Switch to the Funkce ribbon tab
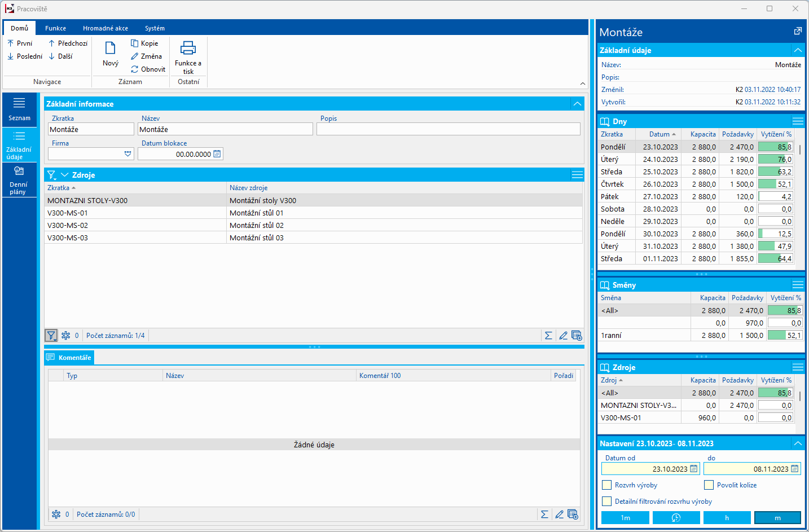The width and height of the screenshot is (809, 532). click(x=55, y=28)
